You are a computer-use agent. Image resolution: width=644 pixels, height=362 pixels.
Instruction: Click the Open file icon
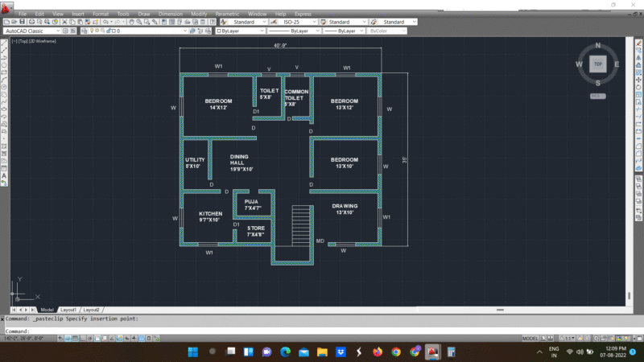tap(14, 22)
